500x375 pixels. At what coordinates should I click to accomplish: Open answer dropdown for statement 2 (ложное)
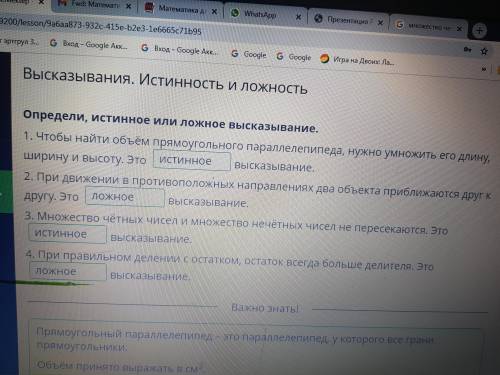coord(125,197)
